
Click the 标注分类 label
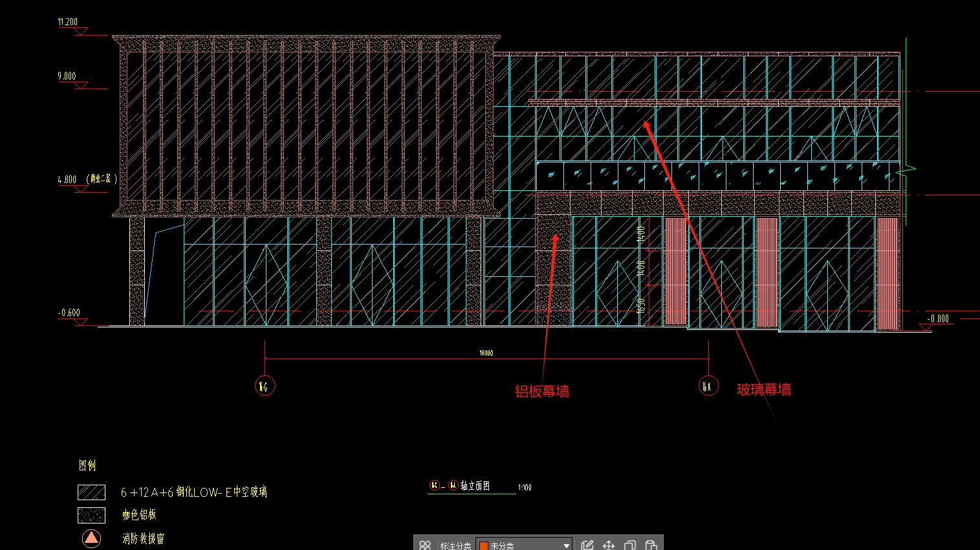click(455, 546)
